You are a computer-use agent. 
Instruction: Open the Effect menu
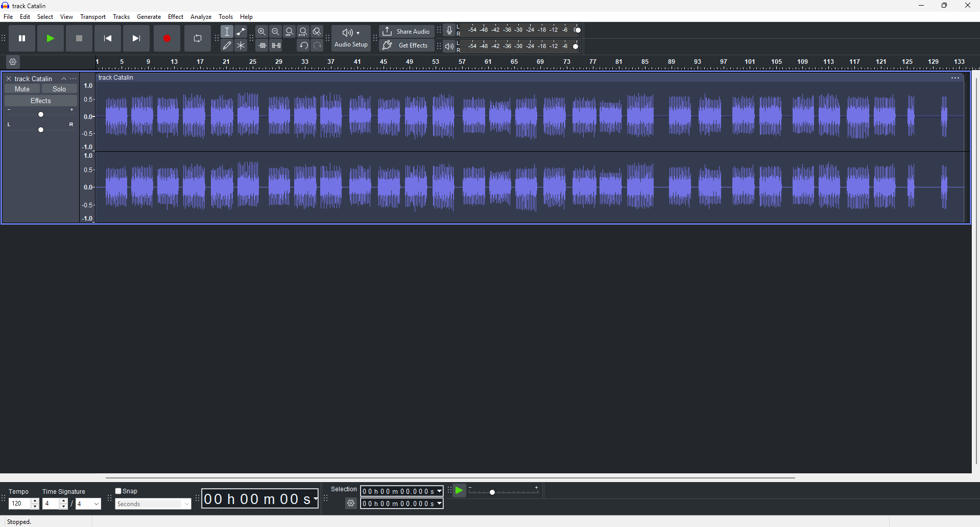176,17
